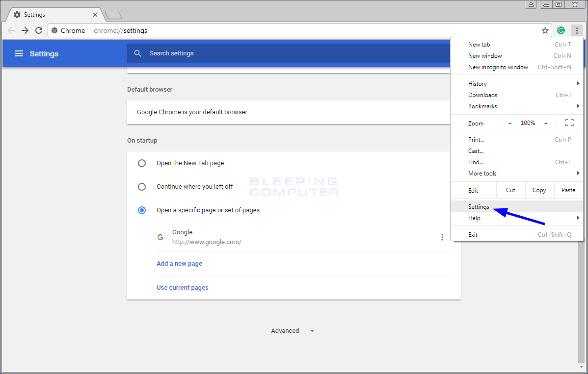The image size is (588, 374).
Task: Expand the Advanced settings section
Action: [x=285, y=330]
